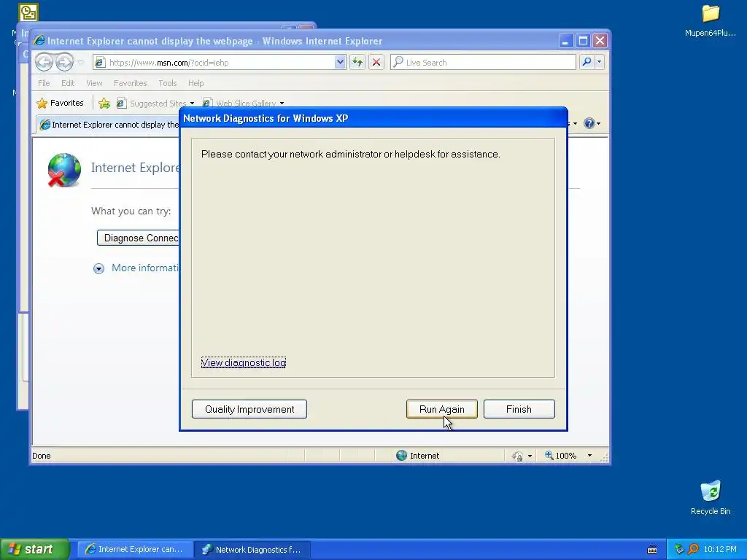
Task: Run search with the magnifier button
Action: 587,62
